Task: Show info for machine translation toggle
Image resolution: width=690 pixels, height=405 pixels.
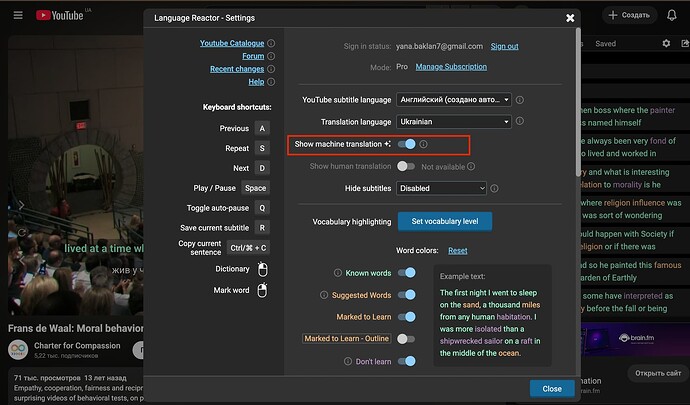Action: pyautogui.click(x=423, y=144)
